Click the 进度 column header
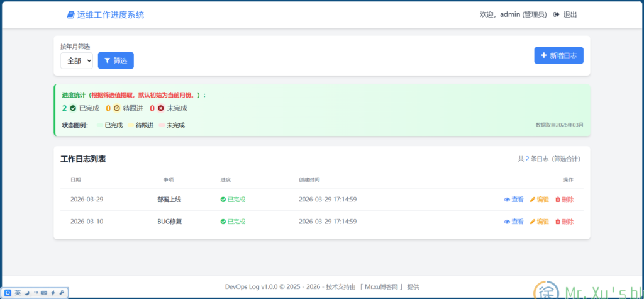 click(x=226, y=180)
